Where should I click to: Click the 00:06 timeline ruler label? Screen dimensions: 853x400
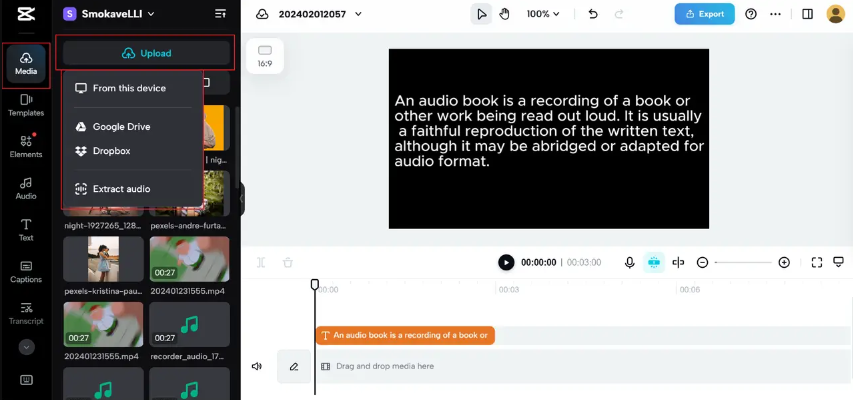coord(689,290)
